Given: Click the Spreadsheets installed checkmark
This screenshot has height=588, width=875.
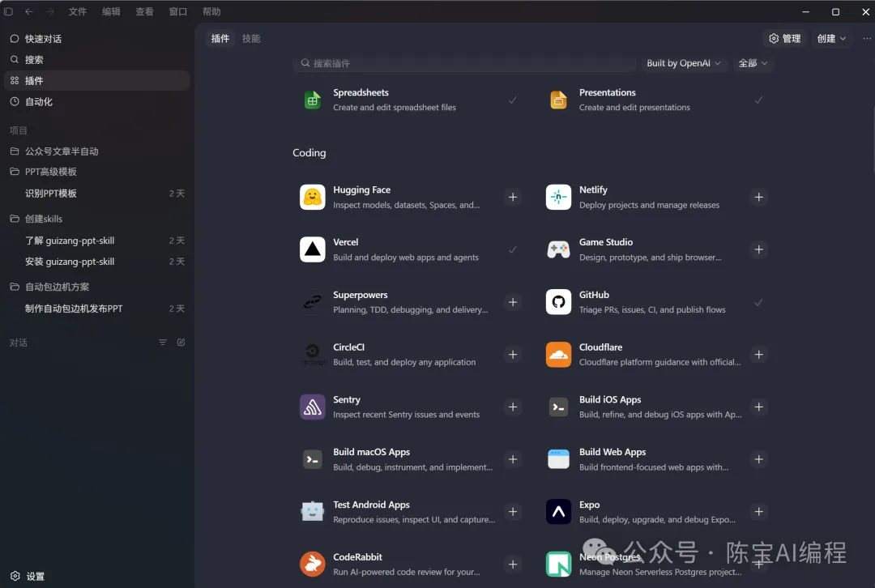Looking at the screenshot, I should tap(512, 100).
